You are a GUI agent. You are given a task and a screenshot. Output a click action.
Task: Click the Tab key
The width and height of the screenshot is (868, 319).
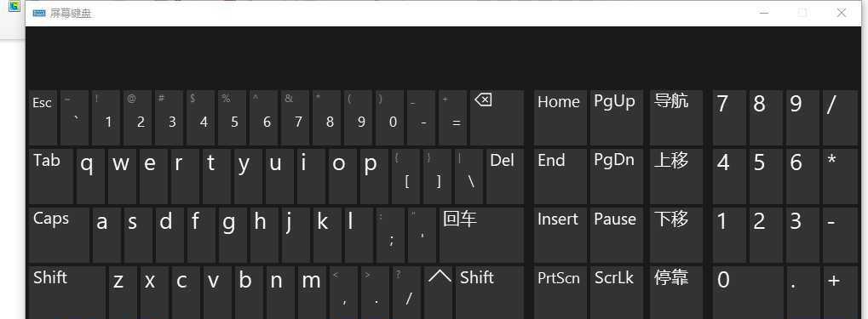point(51,176)
